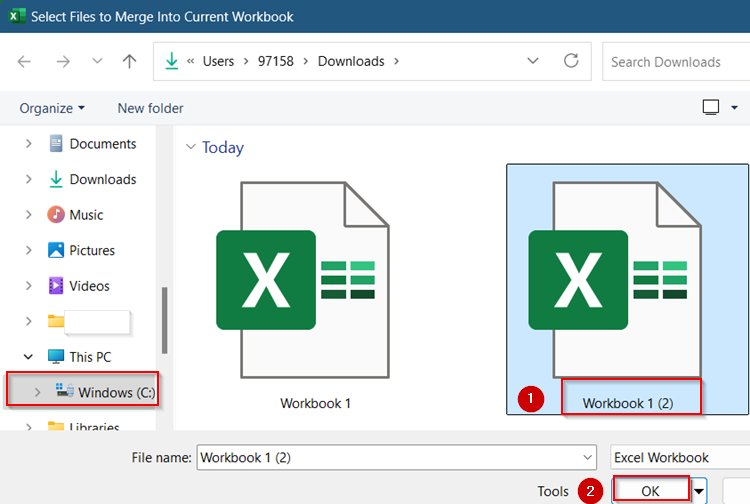The width and height of the screenshot is (750, 504).
Task: Expand the Music tree node
Action: tap(29, 215)
